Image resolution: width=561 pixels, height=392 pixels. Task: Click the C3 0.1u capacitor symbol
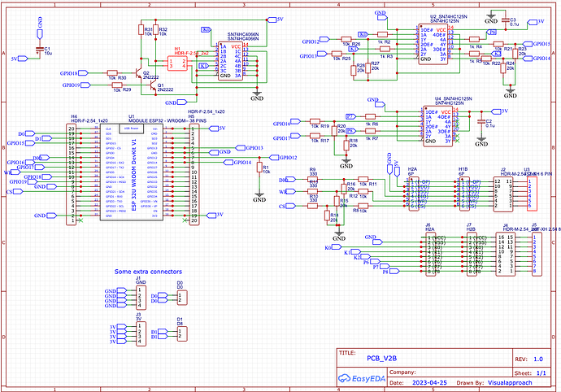[x=505, y=20]
